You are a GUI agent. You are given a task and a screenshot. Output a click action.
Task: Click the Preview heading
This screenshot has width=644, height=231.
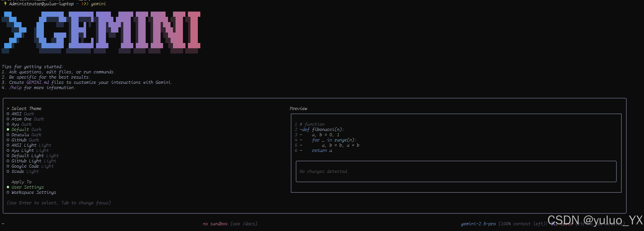pyautogui.click(x=298, y=109)
